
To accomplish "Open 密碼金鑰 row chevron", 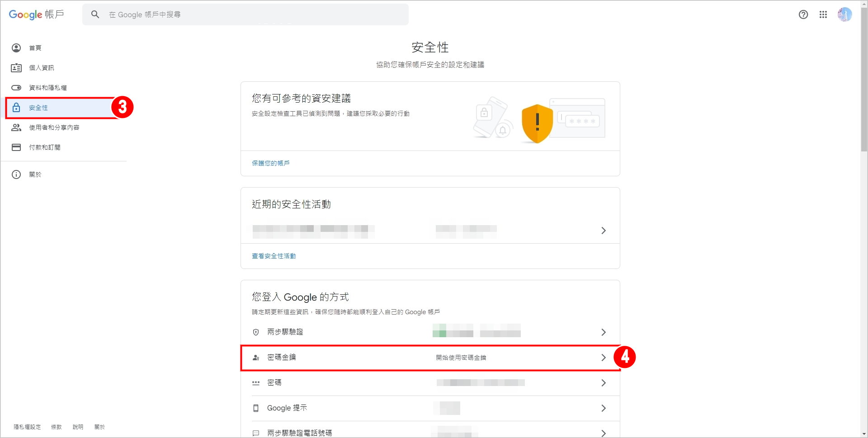I will point(604,358).
